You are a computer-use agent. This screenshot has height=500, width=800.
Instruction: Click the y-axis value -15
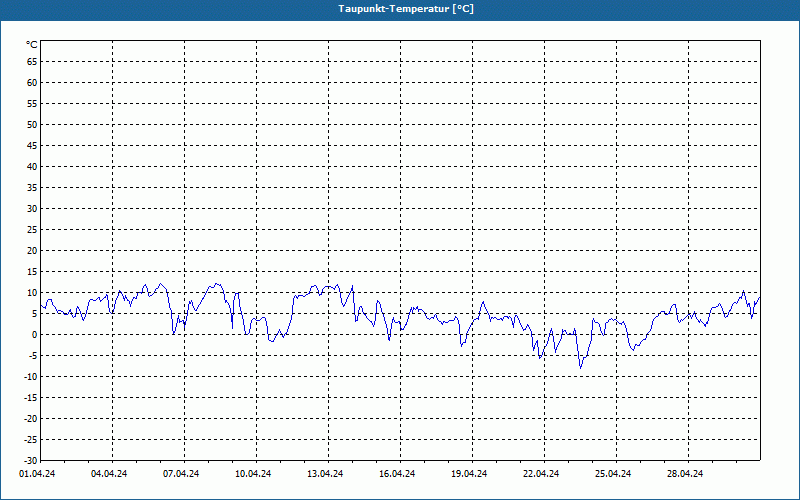pyautogui.click(x=31, y=397)
